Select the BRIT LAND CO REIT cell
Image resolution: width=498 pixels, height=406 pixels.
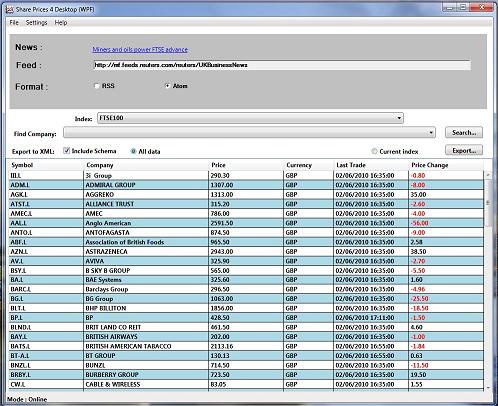146,327
